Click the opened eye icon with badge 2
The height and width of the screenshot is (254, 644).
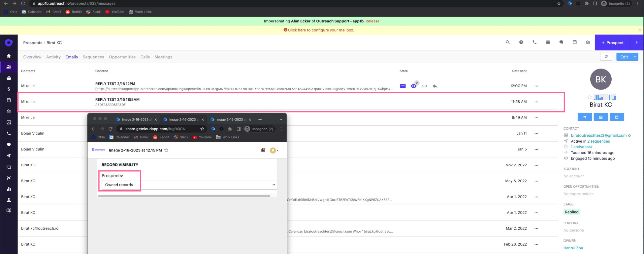(414, 85)
